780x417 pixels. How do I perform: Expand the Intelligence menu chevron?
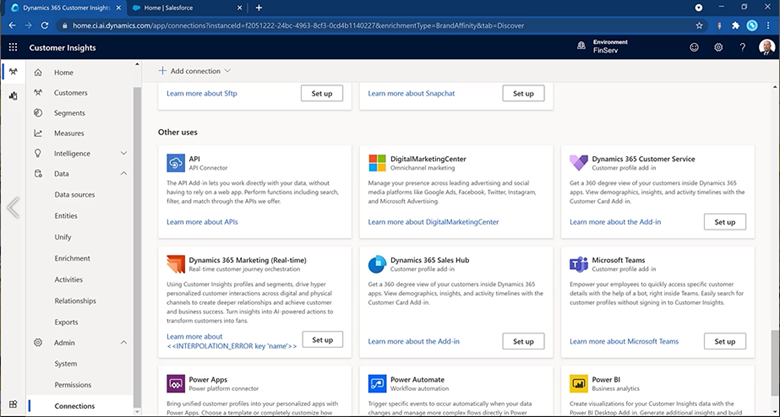pyautogui.click(x=124, y=153)
